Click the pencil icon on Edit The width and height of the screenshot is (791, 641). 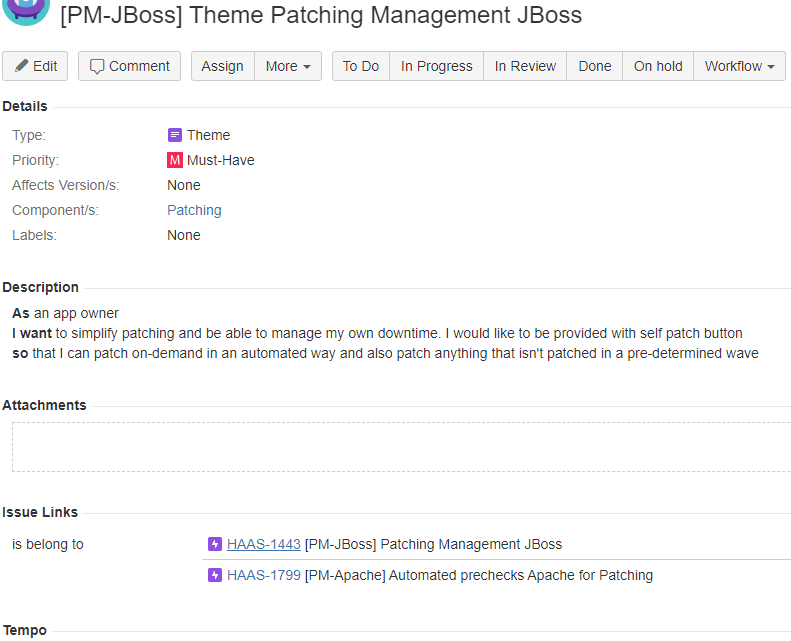[21, 66]
